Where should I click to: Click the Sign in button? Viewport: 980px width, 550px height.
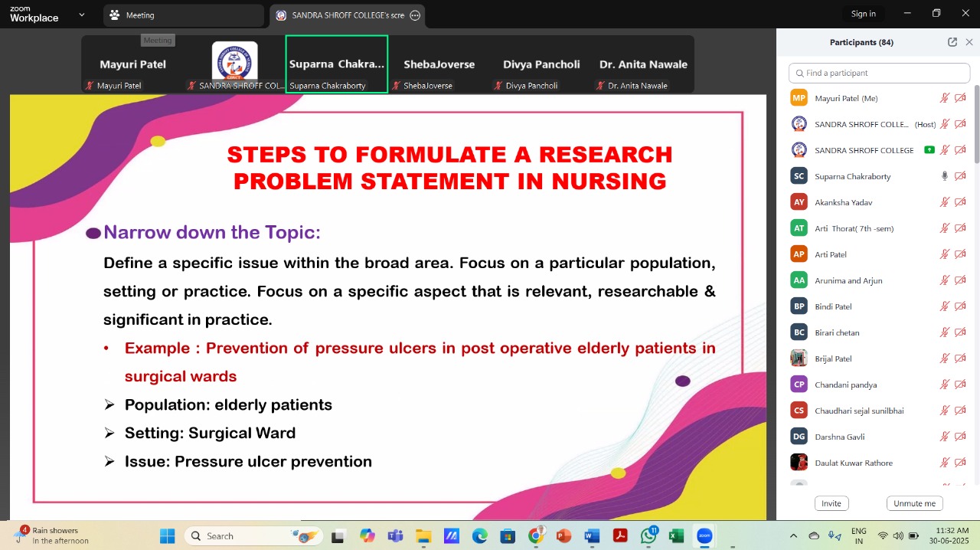863,14
